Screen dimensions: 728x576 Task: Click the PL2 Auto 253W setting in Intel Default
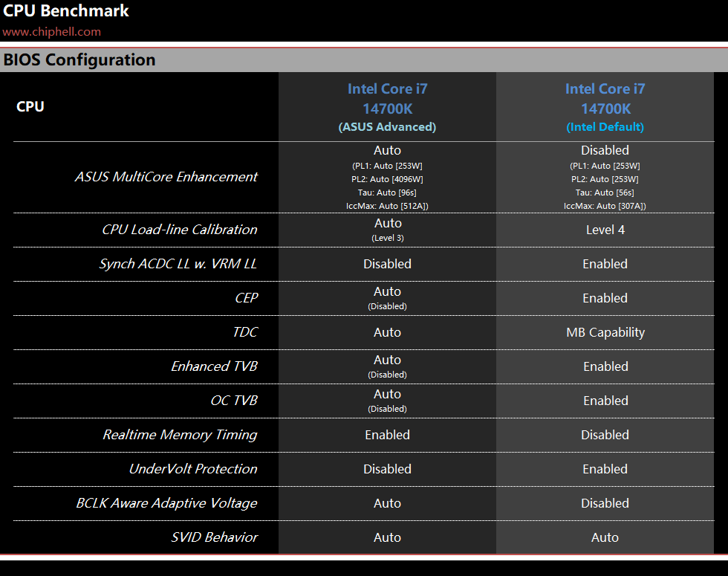[605, 179]
